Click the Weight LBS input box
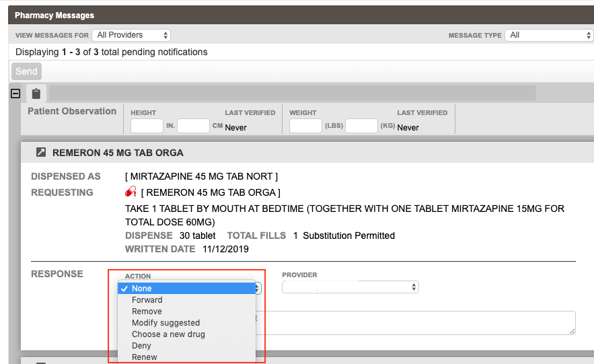Viewport: 594px width, 364px height. coord(305,126)
